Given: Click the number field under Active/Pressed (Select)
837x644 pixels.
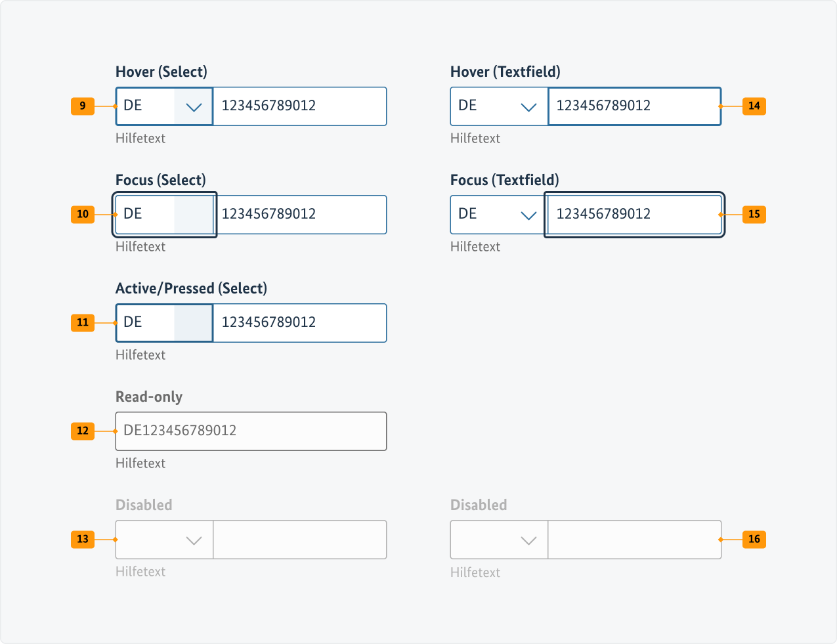Looking at the screenshot, I should [x=300, y=323].
